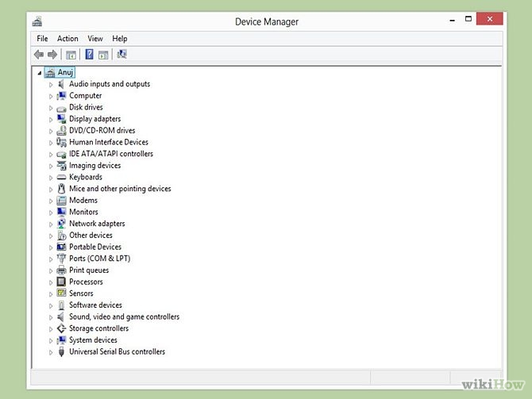This screenshot has height=399, width=532.
Task: Click the Back arrow in the toolbar
Action: click(39, 55)
